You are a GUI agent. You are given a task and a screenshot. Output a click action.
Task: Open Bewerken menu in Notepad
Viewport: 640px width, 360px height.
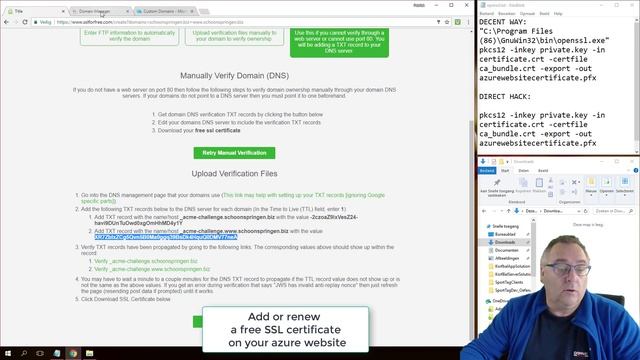[x=507, y=13]
